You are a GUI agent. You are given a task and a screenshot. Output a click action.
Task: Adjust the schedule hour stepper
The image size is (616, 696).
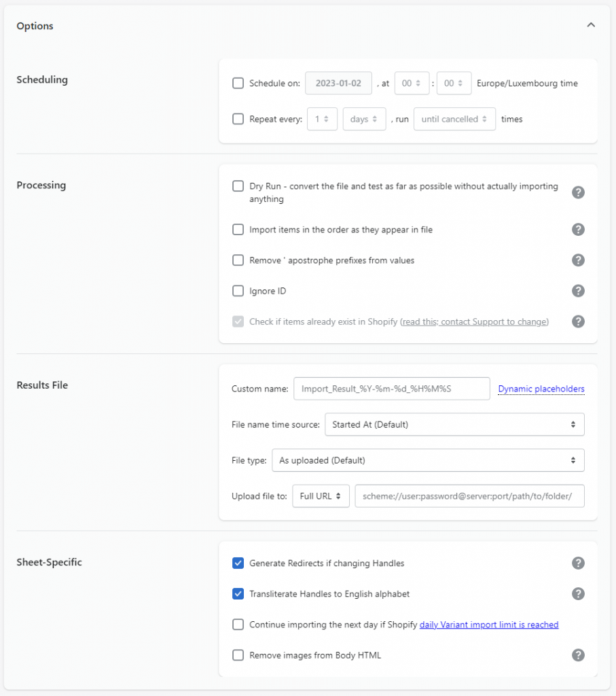[x=412, y=83]
